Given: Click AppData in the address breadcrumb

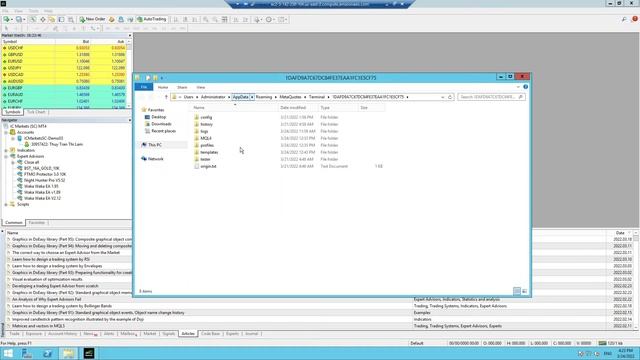Looking at the screenshot, I should tap(240, 97).
